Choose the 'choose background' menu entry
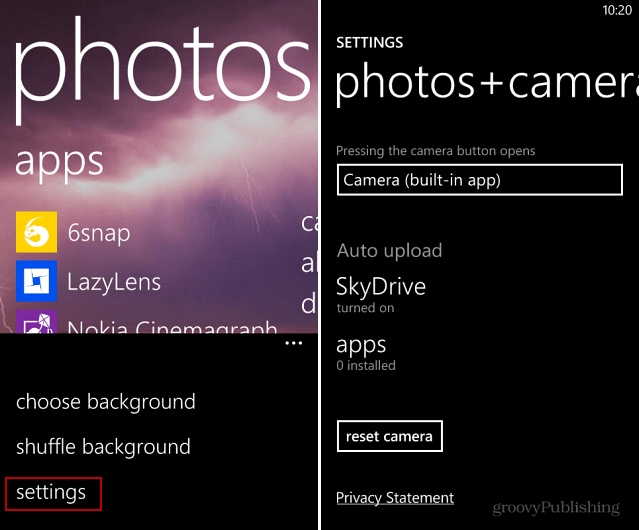The width and height of the screenshot is (639, 530). point(106,402)
